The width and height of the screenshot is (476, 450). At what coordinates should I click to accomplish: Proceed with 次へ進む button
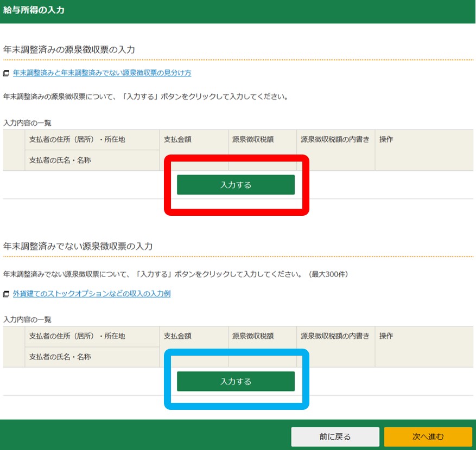pos(428,436)
